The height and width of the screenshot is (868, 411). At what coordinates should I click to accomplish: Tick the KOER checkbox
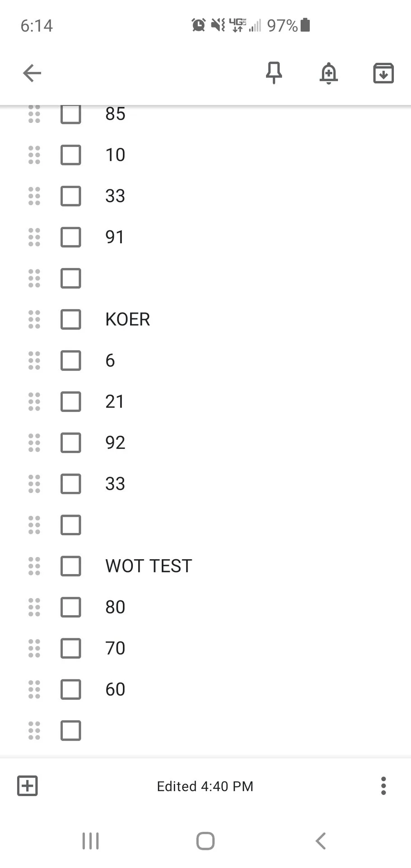click(x=71, y=320)
